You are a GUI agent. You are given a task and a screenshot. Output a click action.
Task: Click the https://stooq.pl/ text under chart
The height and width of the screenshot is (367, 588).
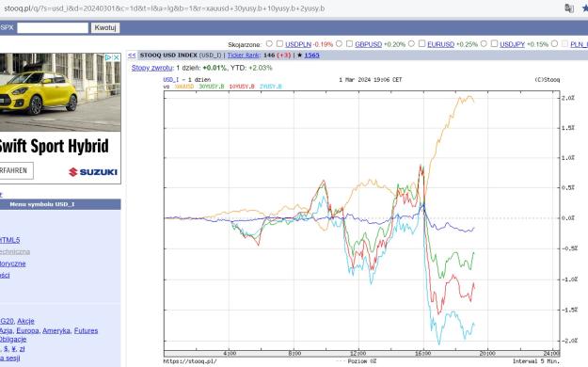coord(190,361)
